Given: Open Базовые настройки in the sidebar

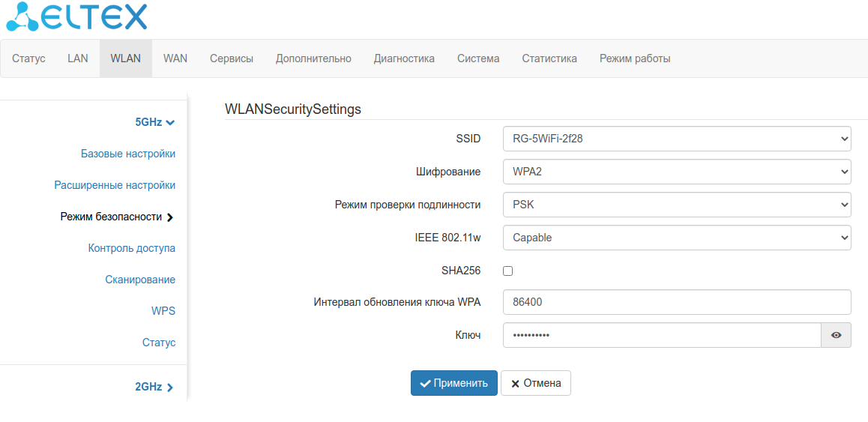Looking at the screenshot, I should click(128, 154).
